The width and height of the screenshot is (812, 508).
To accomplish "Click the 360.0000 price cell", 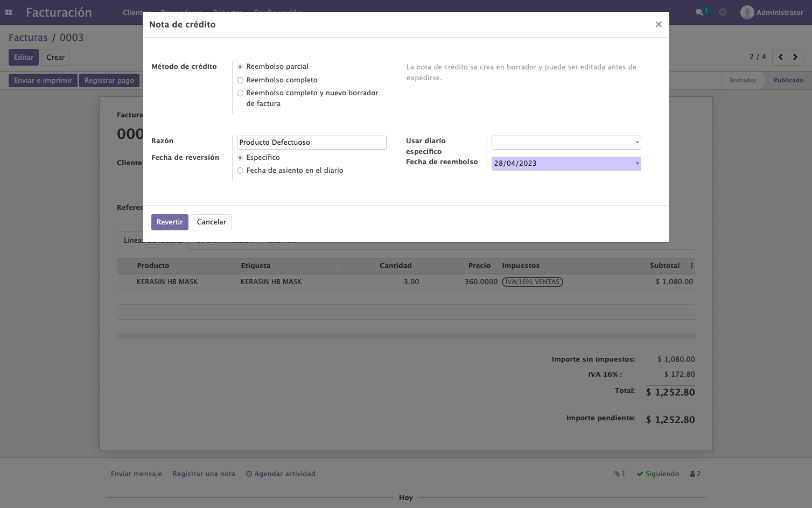I will (481, 282).
